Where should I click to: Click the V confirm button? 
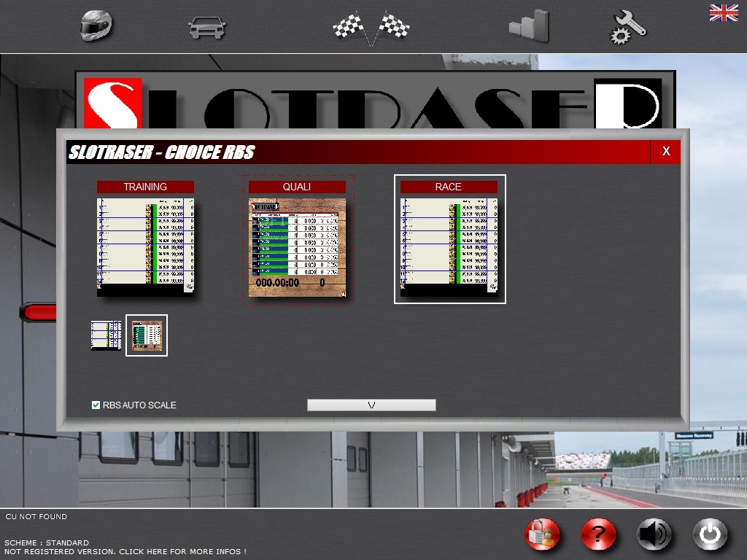coord(371,405)
